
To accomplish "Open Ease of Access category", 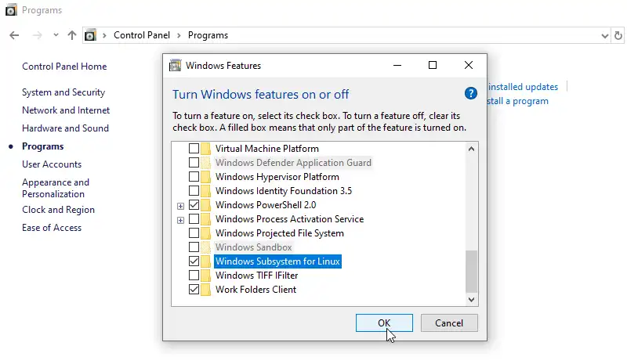I will click(x=52, y=228).
